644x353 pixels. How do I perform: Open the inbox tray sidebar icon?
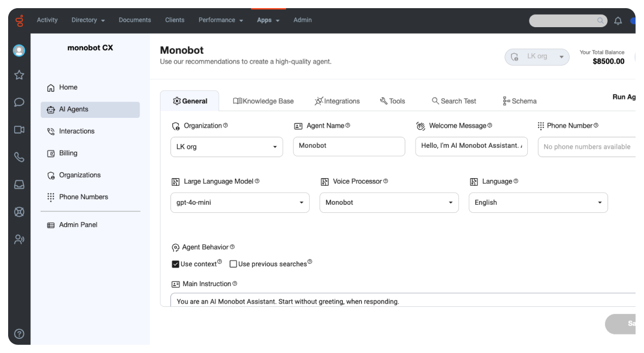pos(19,185)
